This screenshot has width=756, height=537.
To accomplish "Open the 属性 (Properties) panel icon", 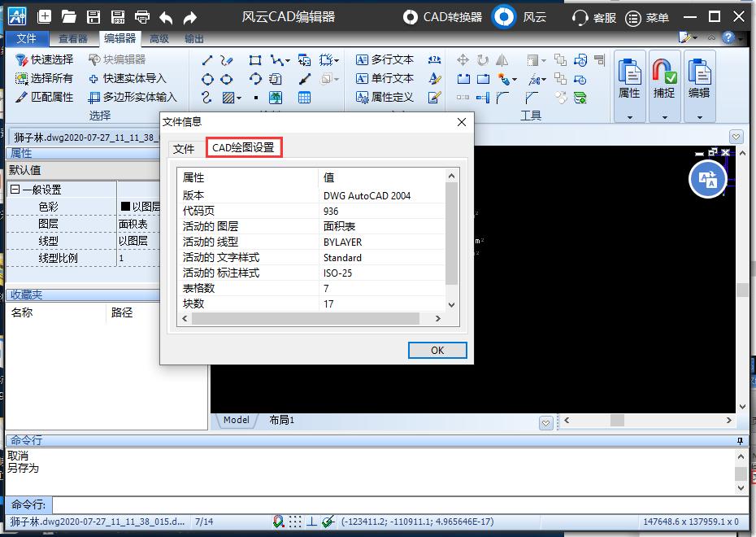I will (x=628, y=73).
